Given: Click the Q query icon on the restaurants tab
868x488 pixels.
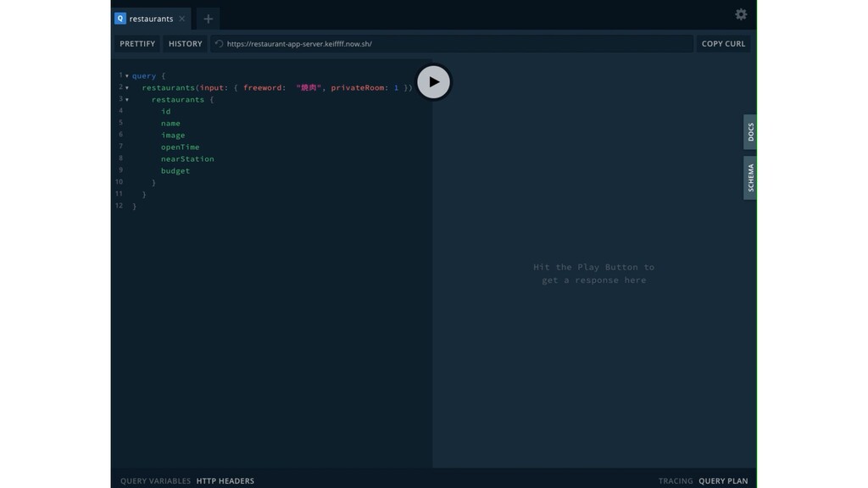Looking at the screenshot, I should point(120,19).
